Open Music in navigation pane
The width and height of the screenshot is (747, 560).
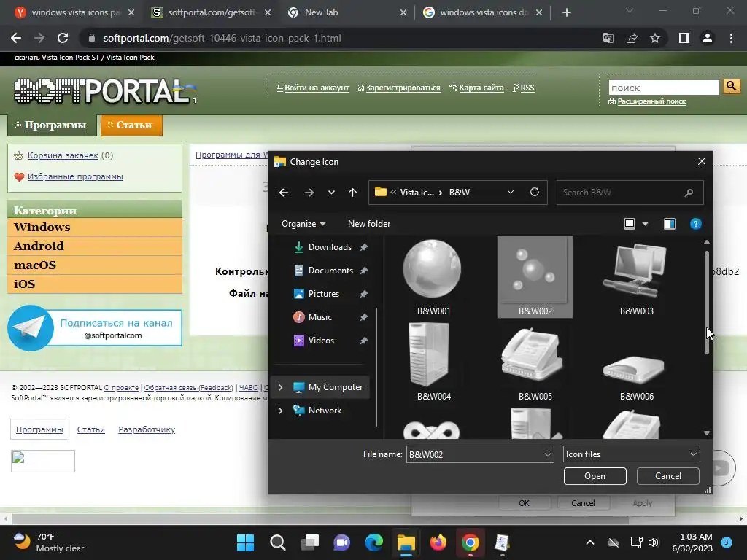pos(320,317)
